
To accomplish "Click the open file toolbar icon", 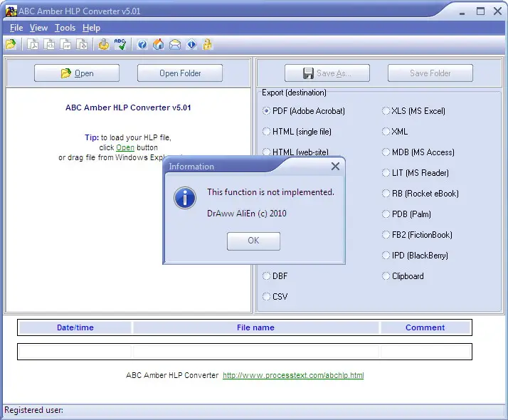I will pyautogui.click(x=11, y=44).
